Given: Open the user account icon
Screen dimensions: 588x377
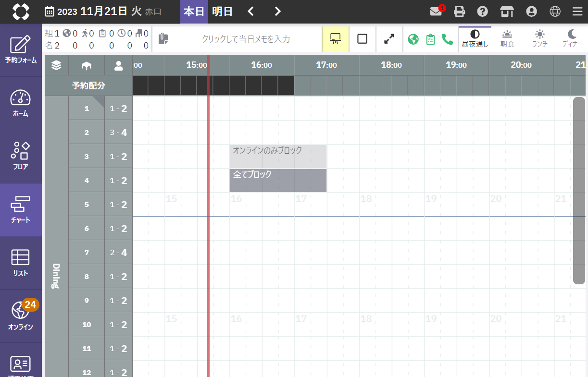Looking at the screenshot, I should tap(531, 12).
